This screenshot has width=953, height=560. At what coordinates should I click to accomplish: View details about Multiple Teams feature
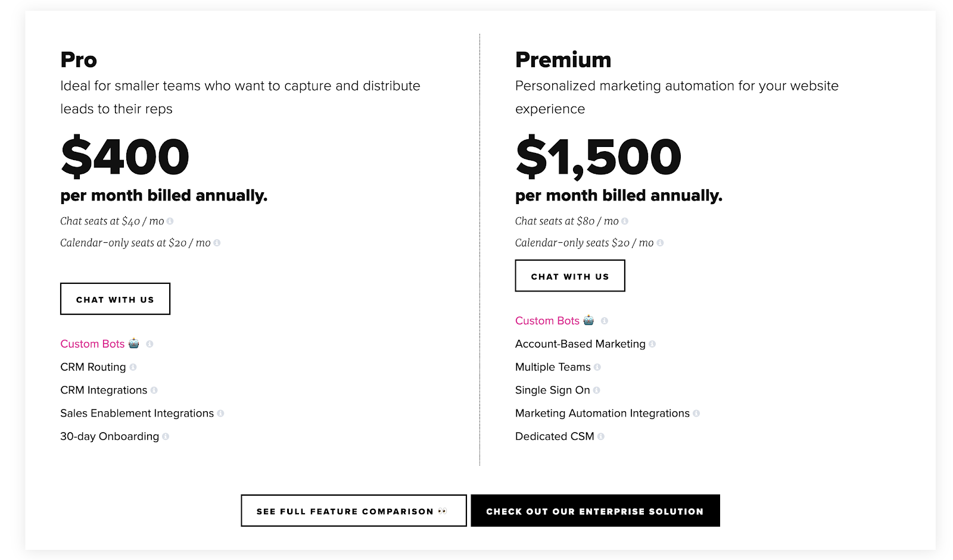[598, 367]
